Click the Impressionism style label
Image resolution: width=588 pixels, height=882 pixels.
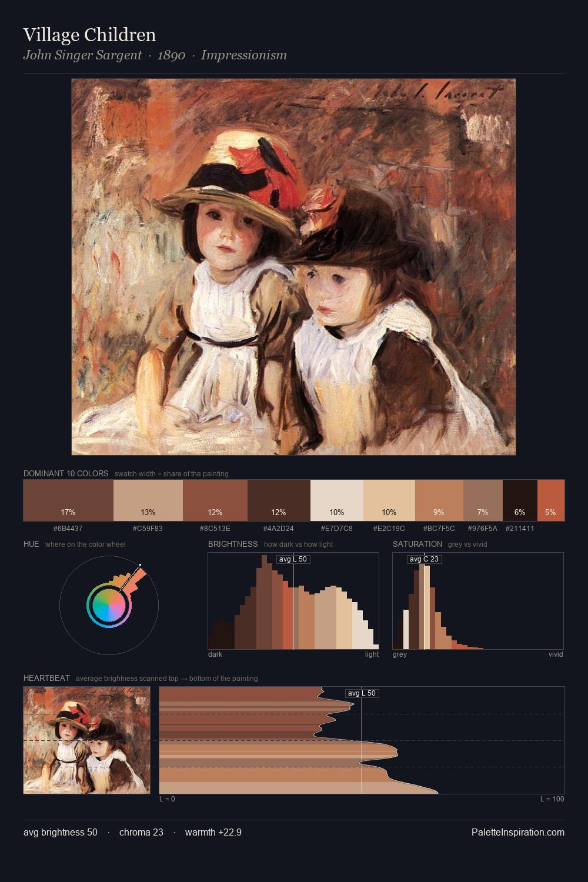(244, 55)
